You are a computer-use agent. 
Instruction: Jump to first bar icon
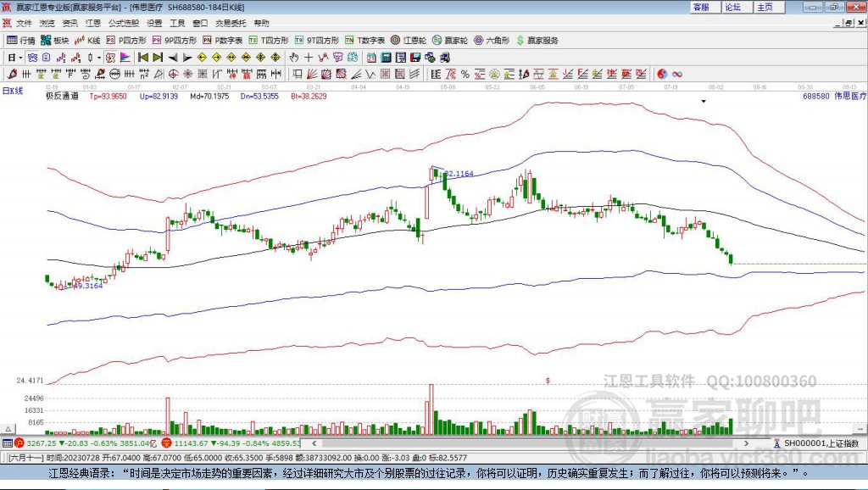coord(142,58)
